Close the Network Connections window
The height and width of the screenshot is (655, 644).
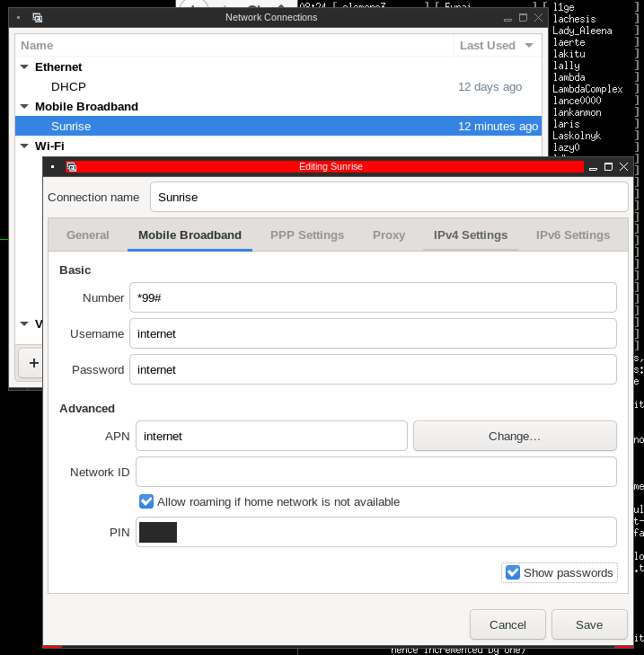tap(538, 18)
